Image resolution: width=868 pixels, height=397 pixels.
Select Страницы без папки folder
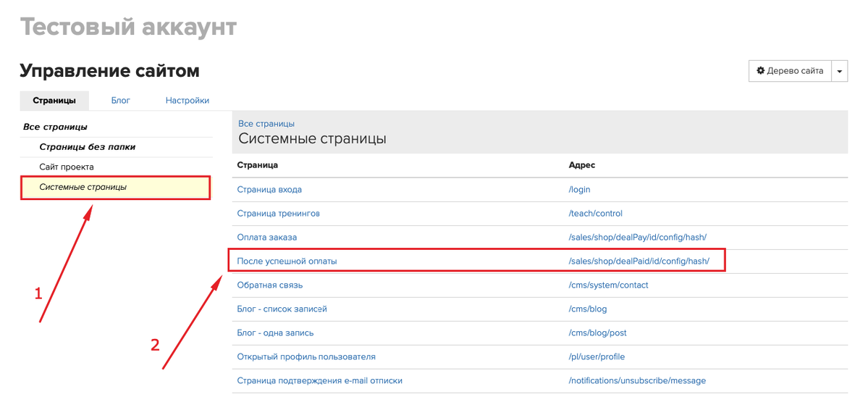point(87,147)
